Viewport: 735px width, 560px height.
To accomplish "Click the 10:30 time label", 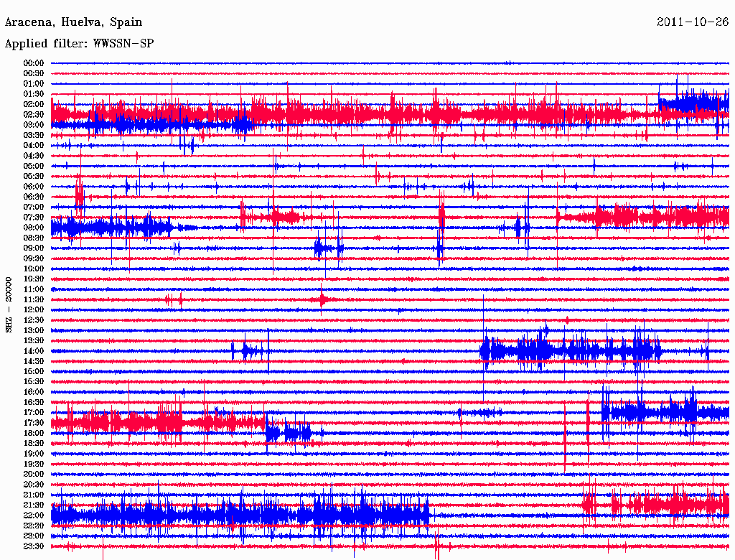I will [x=33, y=279].
